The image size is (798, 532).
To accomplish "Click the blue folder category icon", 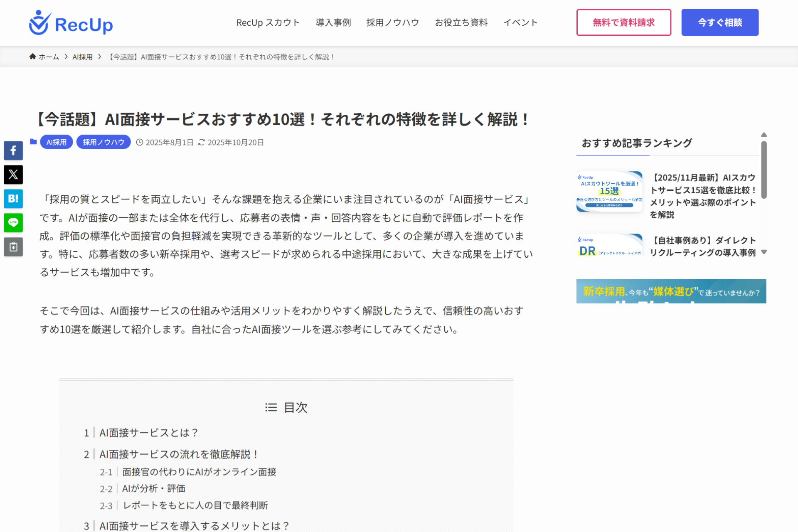I will click(x=33, y=142).
